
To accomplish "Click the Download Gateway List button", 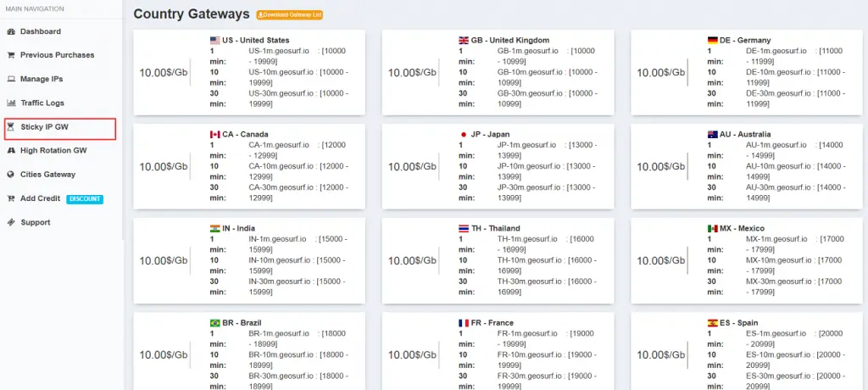I will click(x=290, y=15).
